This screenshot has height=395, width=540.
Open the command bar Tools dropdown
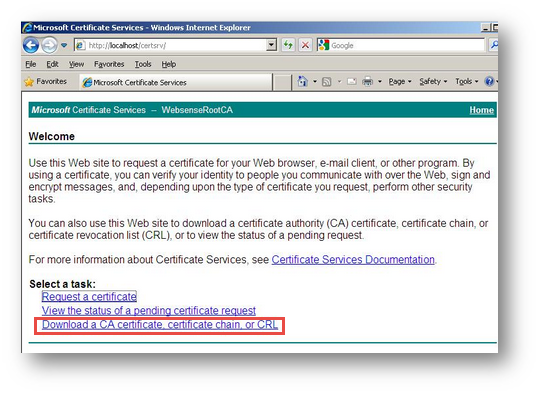pyautogui.click(x=467, y=82)
